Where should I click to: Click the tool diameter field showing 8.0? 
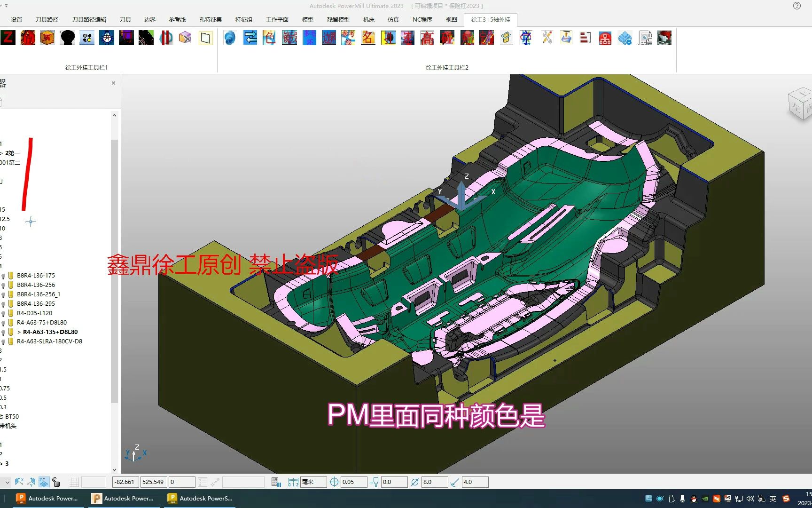point(435,482)
